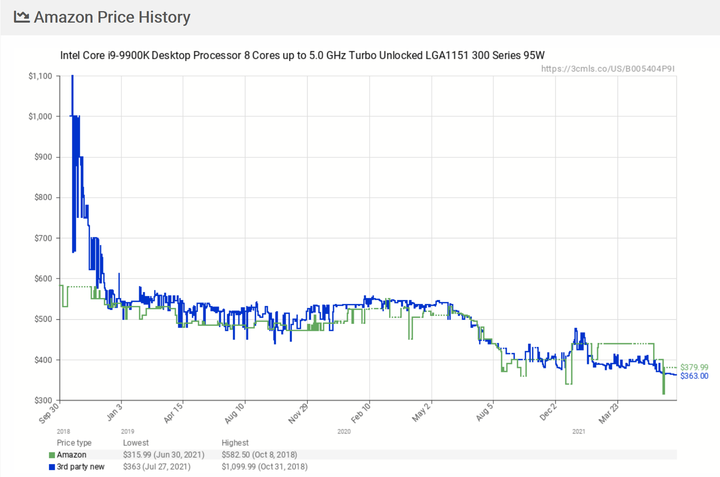The width and height of the screenshot is (720, 477).
Task: Click the Aug 10 x-axis date label
Action: point(234,413)
